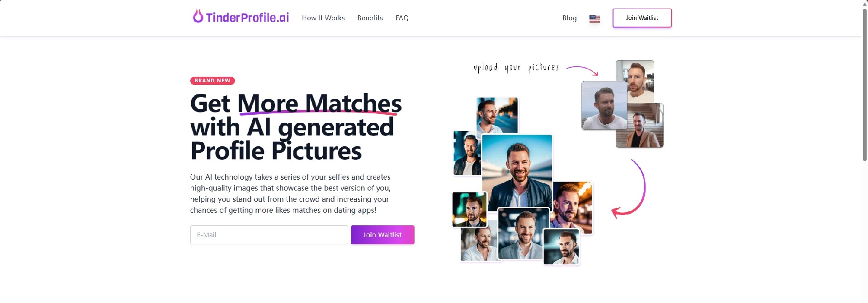
Task: Click the small curved arrow next to upload text
Action: coord(582,70)
